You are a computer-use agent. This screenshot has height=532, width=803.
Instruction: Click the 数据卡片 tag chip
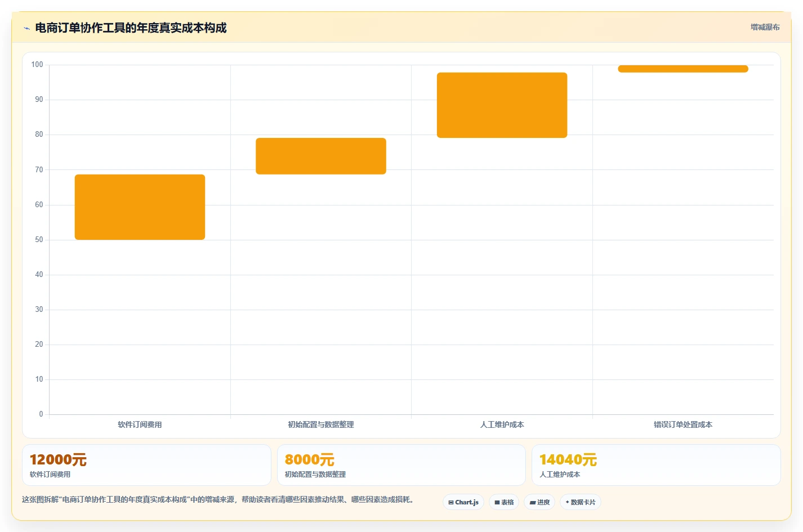coord(581,502)
